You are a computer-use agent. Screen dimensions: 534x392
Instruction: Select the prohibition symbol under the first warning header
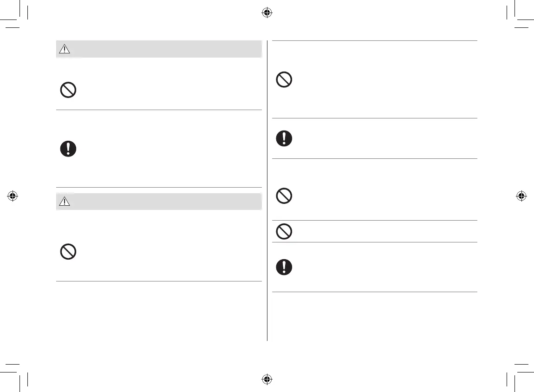[68, 89]
